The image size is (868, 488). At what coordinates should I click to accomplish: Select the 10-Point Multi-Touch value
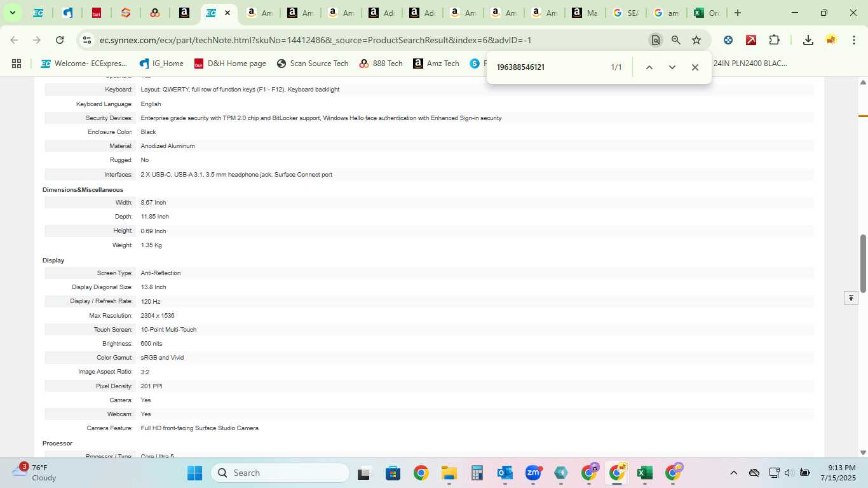[168, 330]
